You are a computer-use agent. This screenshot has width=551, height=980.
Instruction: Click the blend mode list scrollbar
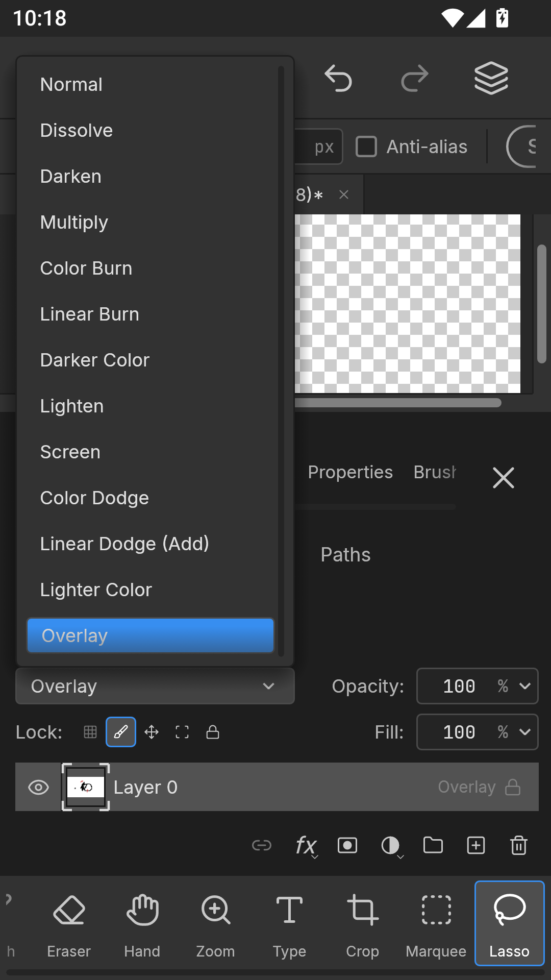[281, 361]
